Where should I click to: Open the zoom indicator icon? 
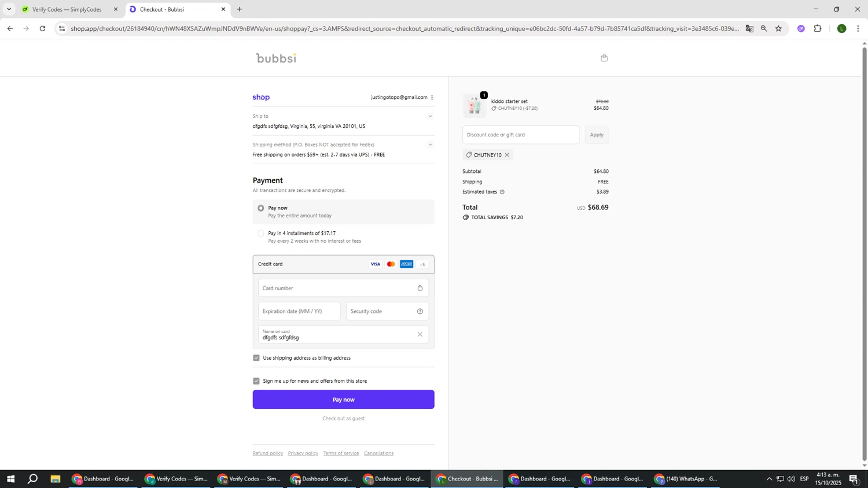pyautogui.click(x=764, y=28)
